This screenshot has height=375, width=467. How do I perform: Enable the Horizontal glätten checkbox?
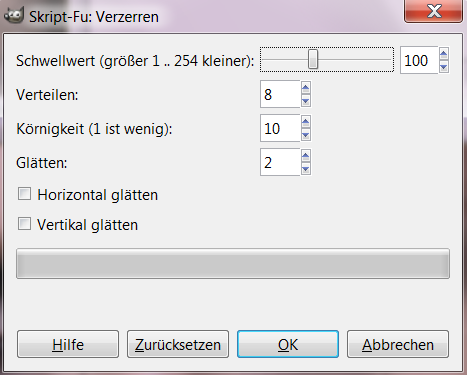coord(24,194)
